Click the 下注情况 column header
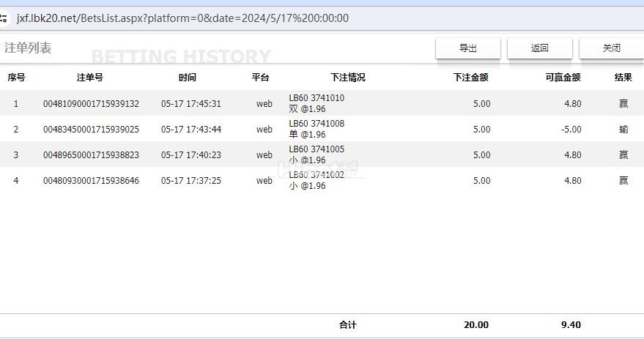 [348, 77]
